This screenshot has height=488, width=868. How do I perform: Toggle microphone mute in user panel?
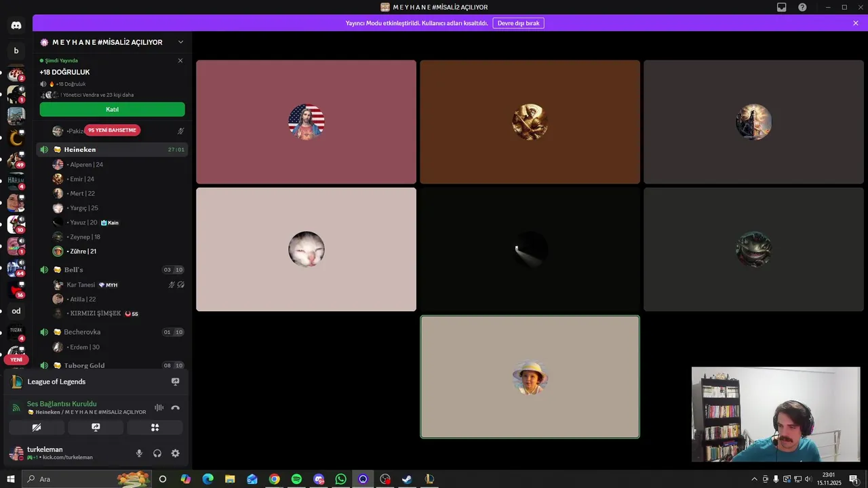(139, 453)
